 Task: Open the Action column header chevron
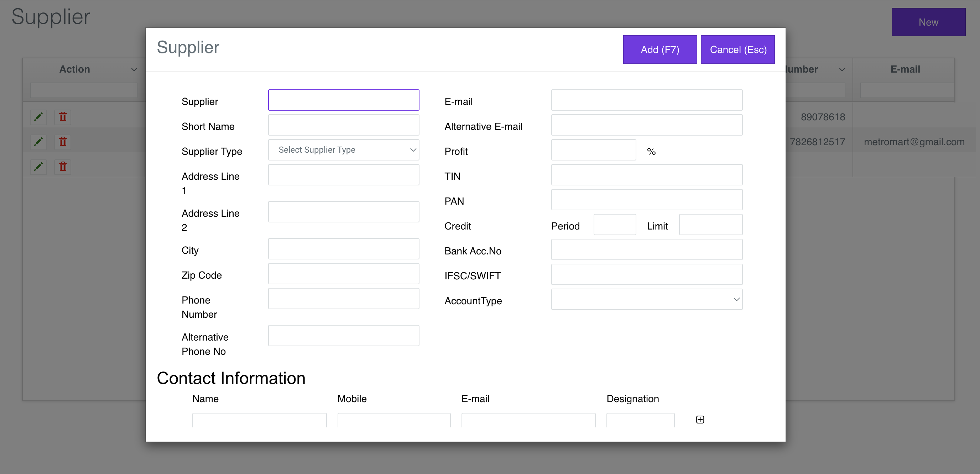(134, 69)
